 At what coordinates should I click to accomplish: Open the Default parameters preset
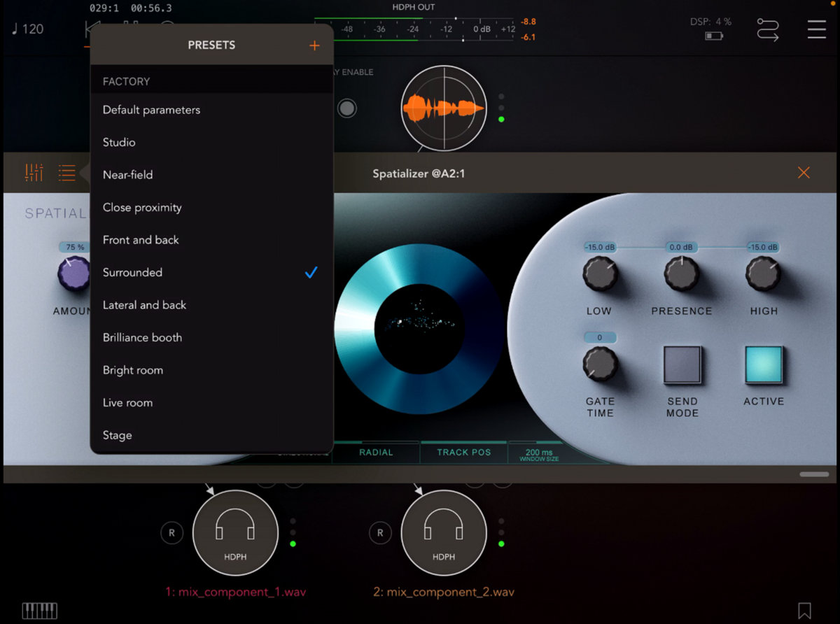tap(151, 110)
